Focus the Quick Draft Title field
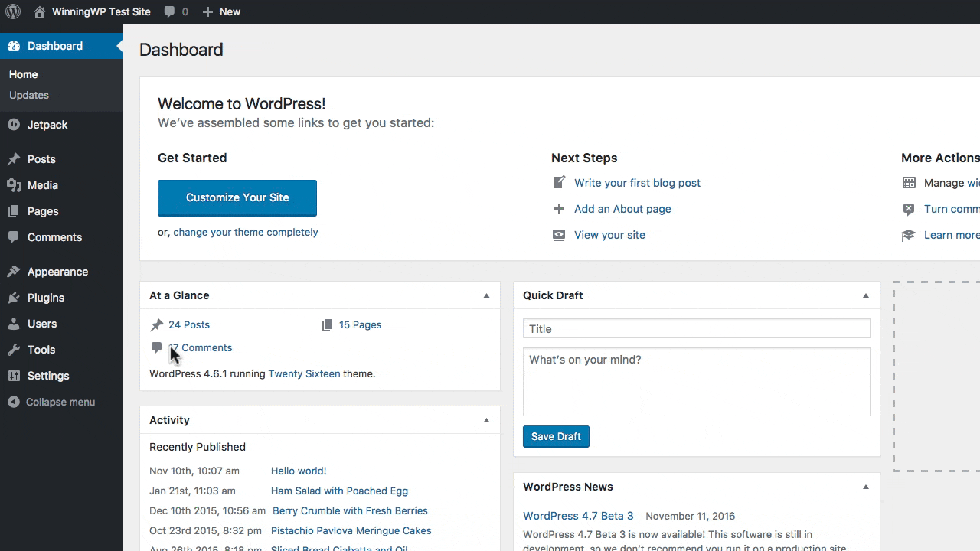This screenshot has height=551, width=980. [697, 329]
